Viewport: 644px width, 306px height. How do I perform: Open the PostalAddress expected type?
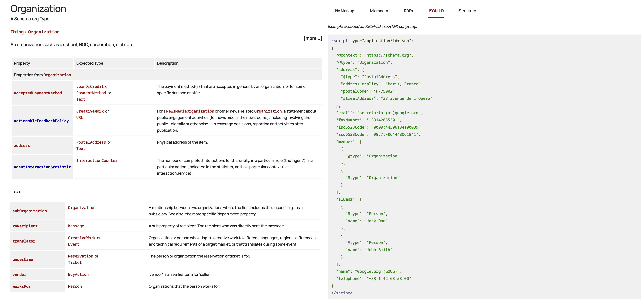coord(91,142)
